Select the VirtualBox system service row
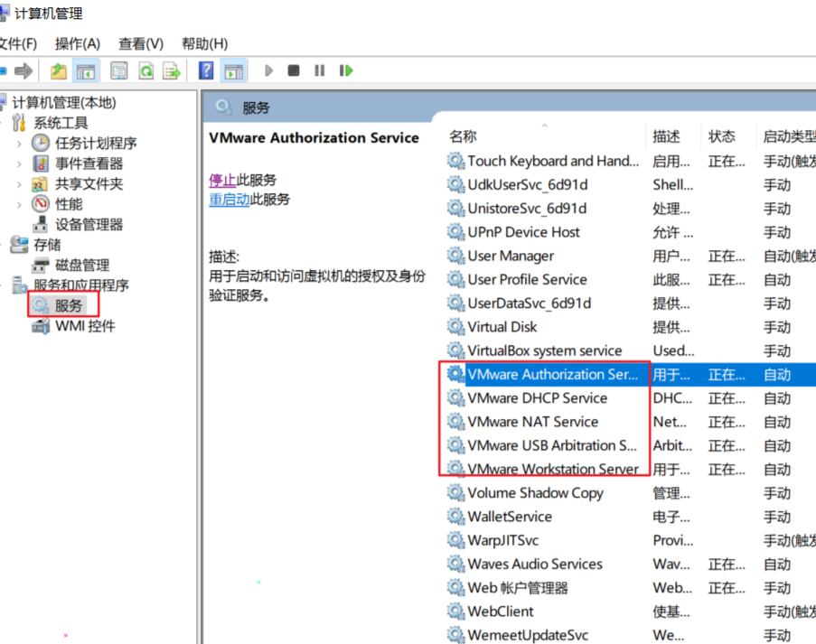 tap(631, 350)
